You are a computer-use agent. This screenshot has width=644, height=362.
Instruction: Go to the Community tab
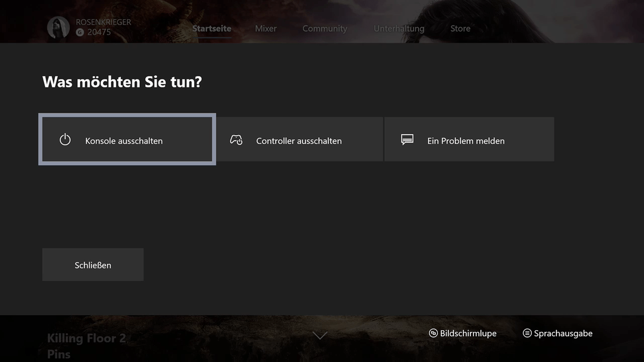point(325,28)
